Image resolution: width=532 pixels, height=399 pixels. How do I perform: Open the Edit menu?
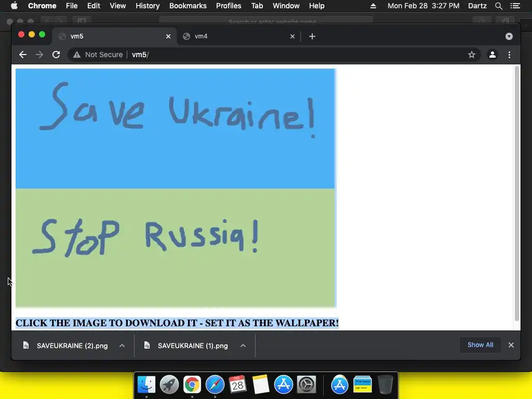coord(94,6)
